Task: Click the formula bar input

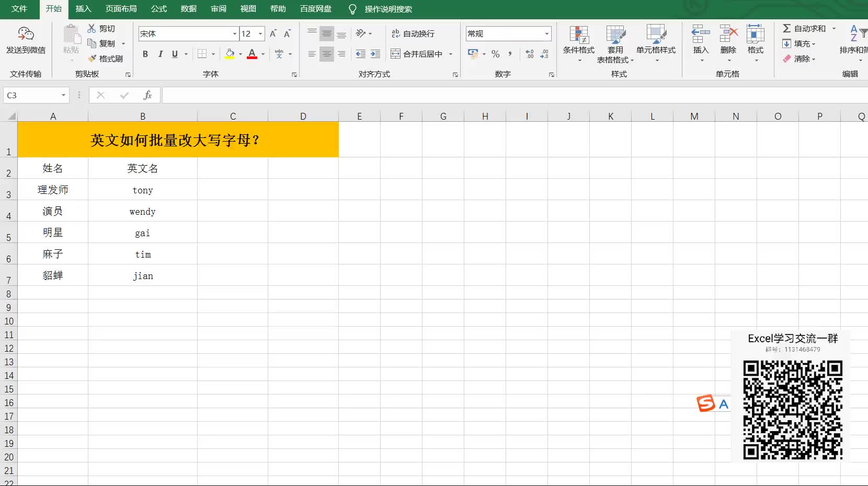Action: [515, 95]
